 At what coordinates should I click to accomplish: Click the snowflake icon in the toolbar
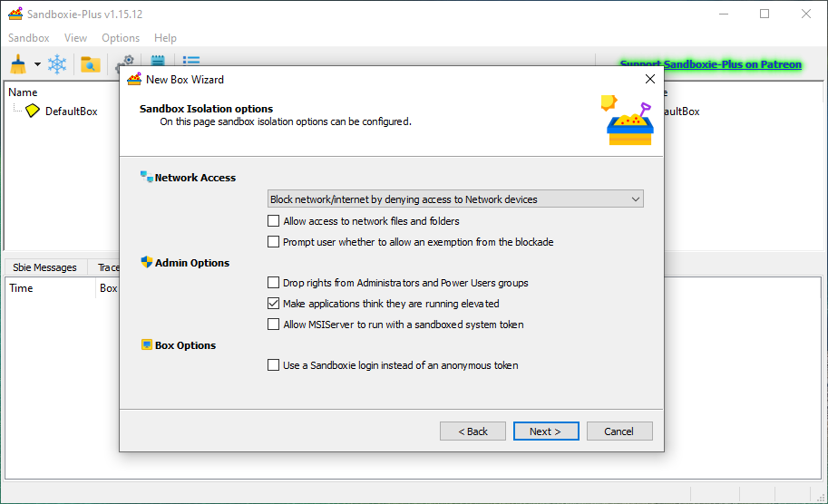(57, 64)
